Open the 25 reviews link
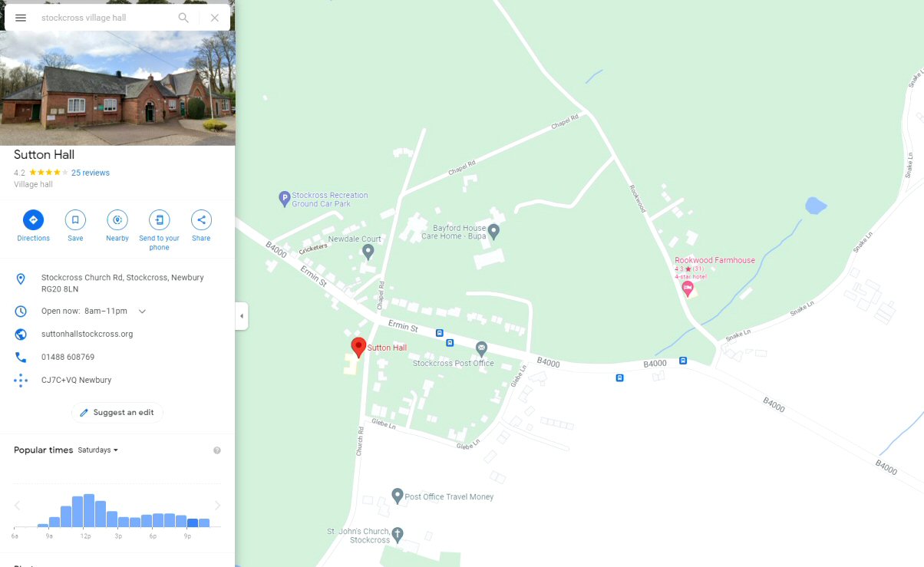The width and height of the screenshot is (924, 567). point(91,173)
